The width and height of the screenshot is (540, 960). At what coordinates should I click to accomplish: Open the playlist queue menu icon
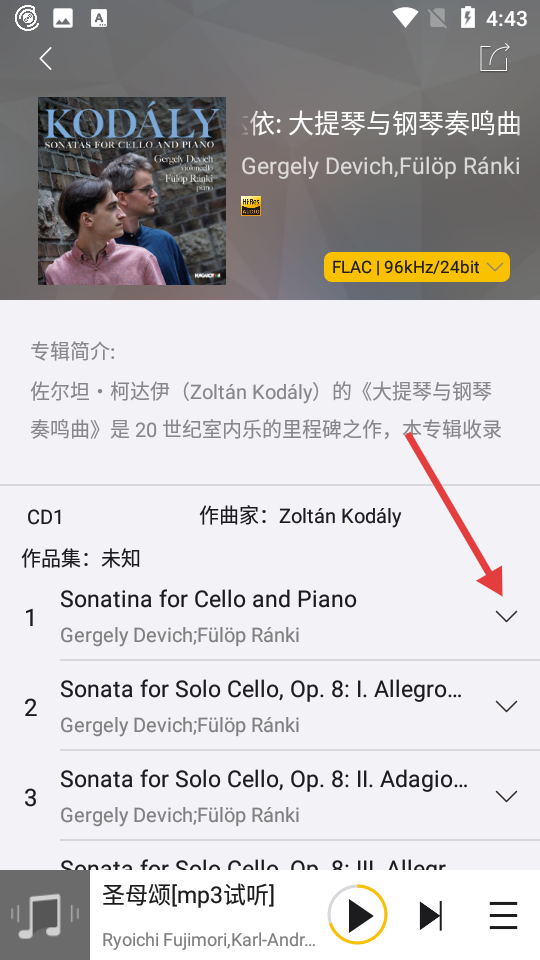[x=504, y=916]
